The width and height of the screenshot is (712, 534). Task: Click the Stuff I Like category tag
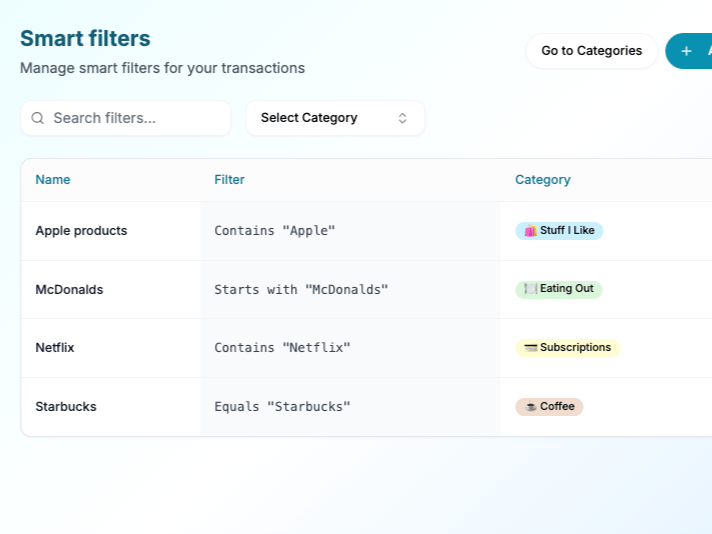[559, 231]
